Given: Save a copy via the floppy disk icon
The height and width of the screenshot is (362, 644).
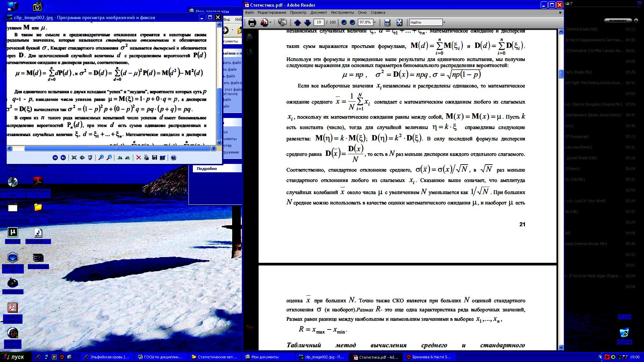Looking at the screenshot, I should [155, 158].
